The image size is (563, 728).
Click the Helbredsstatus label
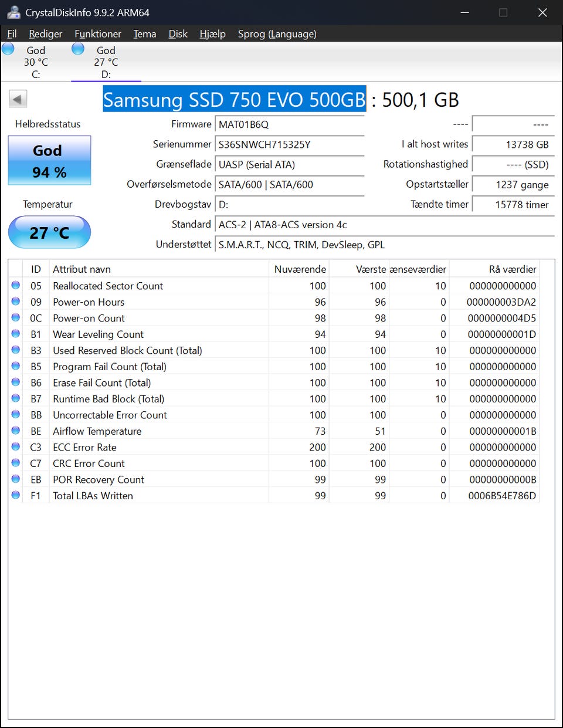pos(48,124)
